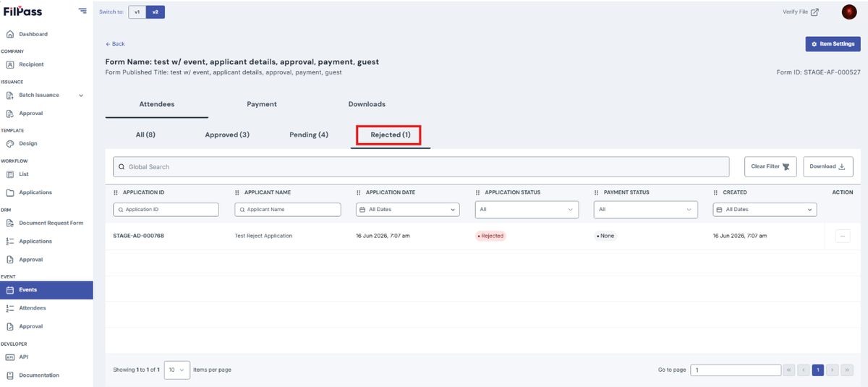Open user profile avatar
This screenshot has width=868, height=387.
[849, 12]
